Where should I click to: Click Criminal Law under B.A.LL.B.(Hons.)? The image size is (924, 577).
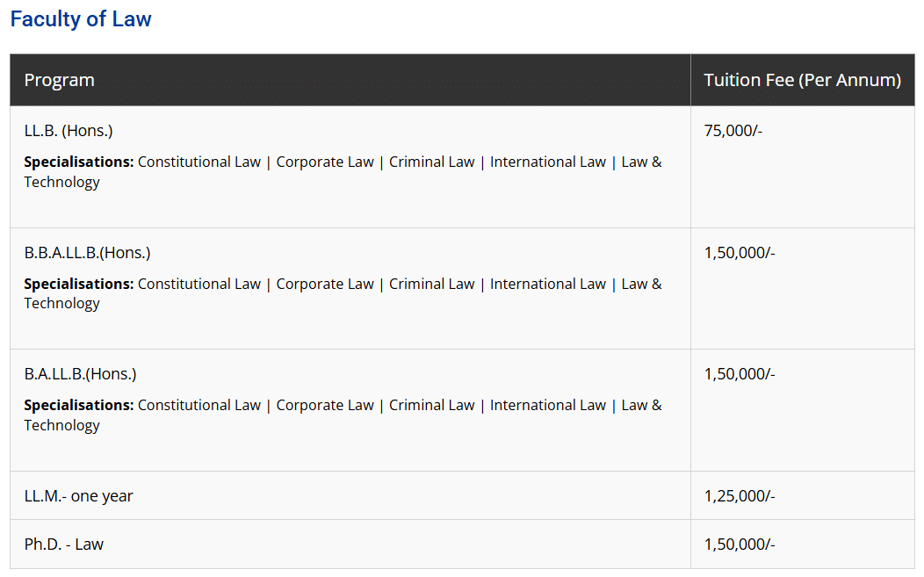[431, 405]
